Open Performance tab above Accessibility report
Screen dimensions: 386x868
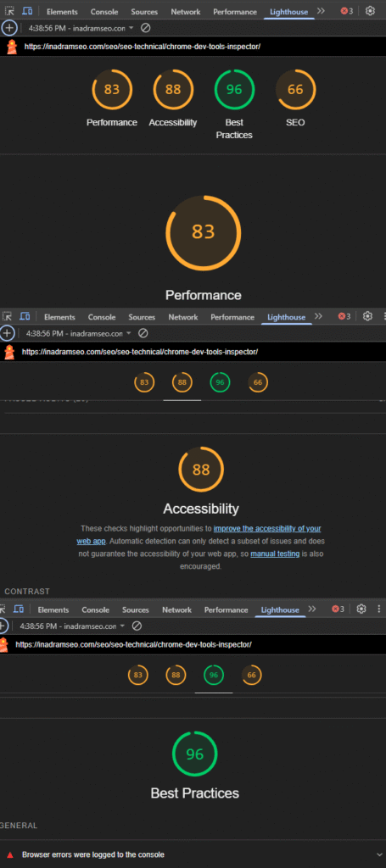point(232,317)
